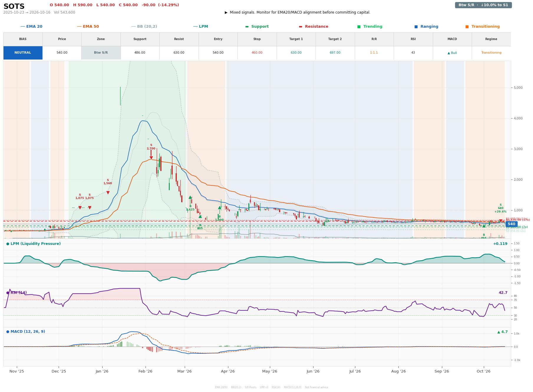Select the -90.00 (-14.29%) change text
Viewport: 533px width, 392px height.
160,5
